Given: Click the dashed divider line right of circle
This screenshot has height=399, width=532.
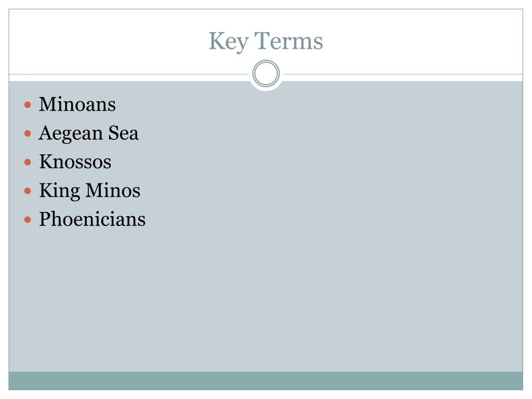Looking at the screenshot, I should 403,74.
